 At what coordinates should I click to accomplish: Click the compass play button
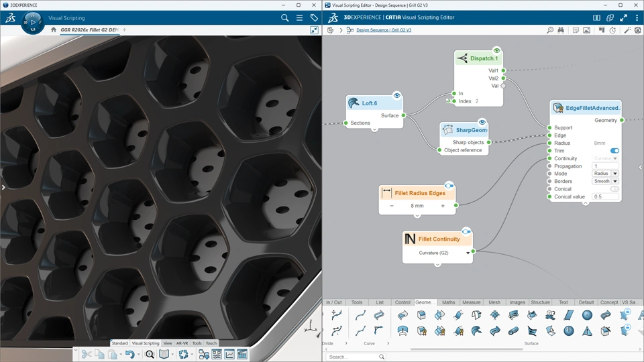point(34,22)
